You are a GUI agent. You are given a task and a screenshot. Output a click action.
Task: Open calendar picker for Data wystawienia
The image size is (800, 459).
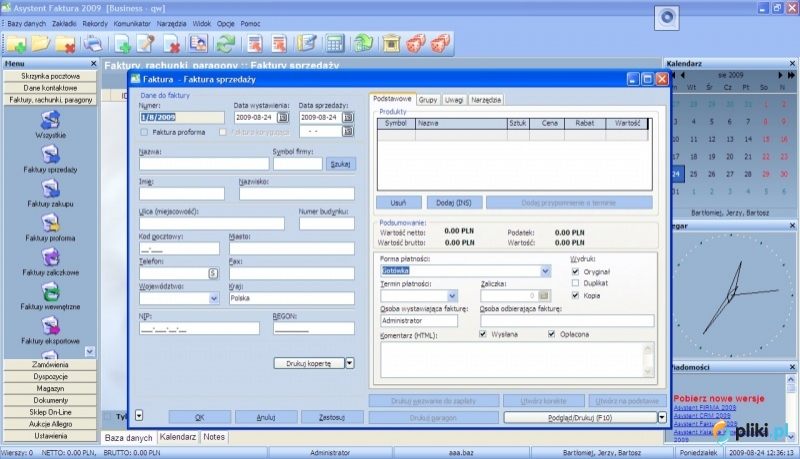click(x=282, y=117)
